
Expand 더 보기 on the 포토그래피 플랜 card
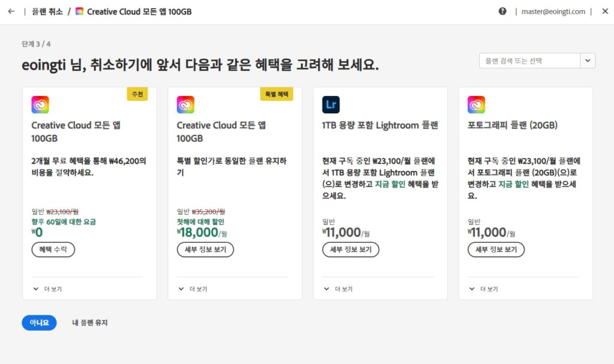484,289
